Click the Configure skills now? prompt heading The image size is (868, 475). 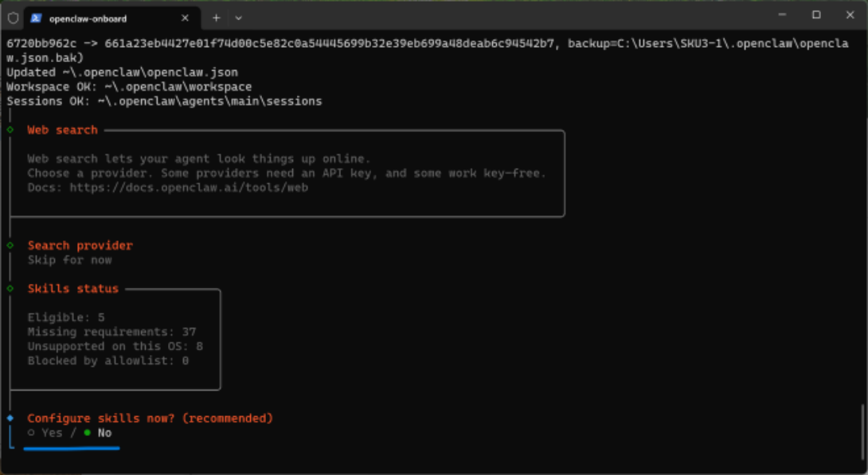(150, 418)
